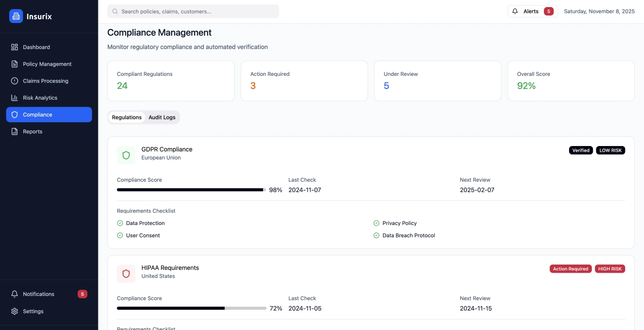Open Notifications from the sidebar
644x330 pixels.
39,294
